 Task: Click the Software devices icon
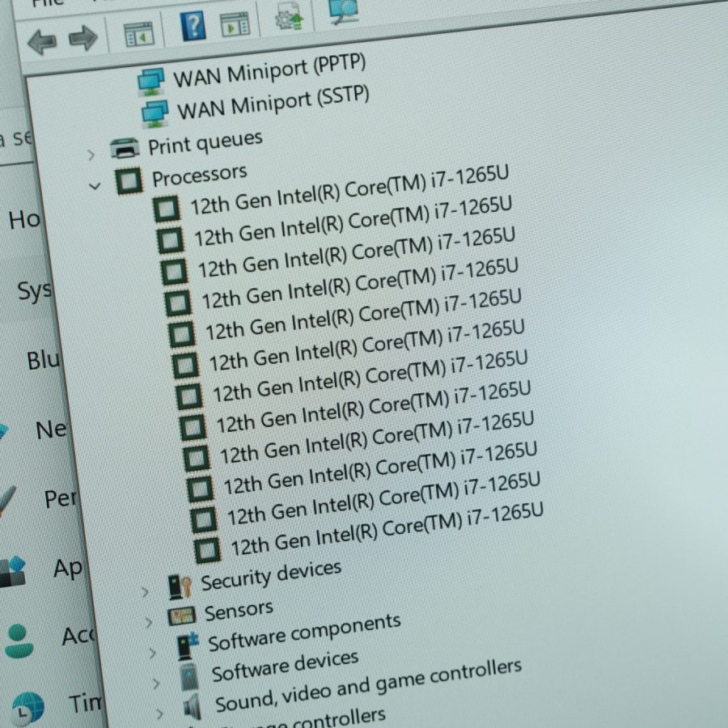[x=189, y=676]
